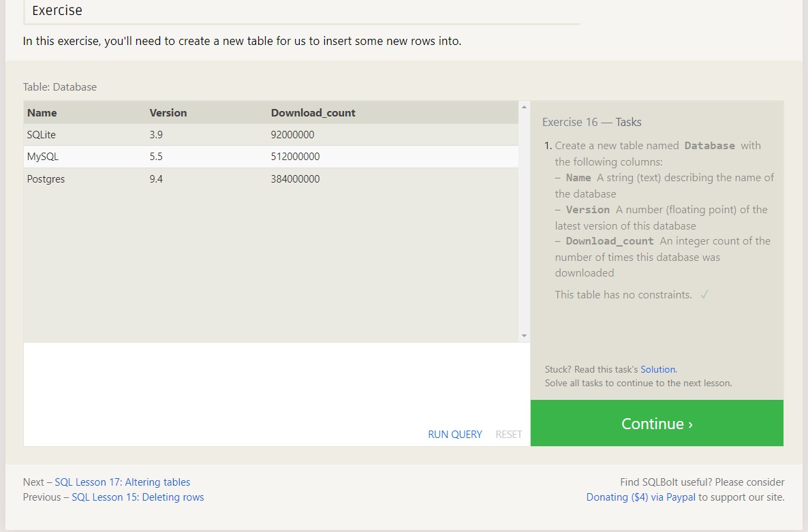Click the RESET button
The width and height of the screenshot is (808, 532).
pos(509,434)
